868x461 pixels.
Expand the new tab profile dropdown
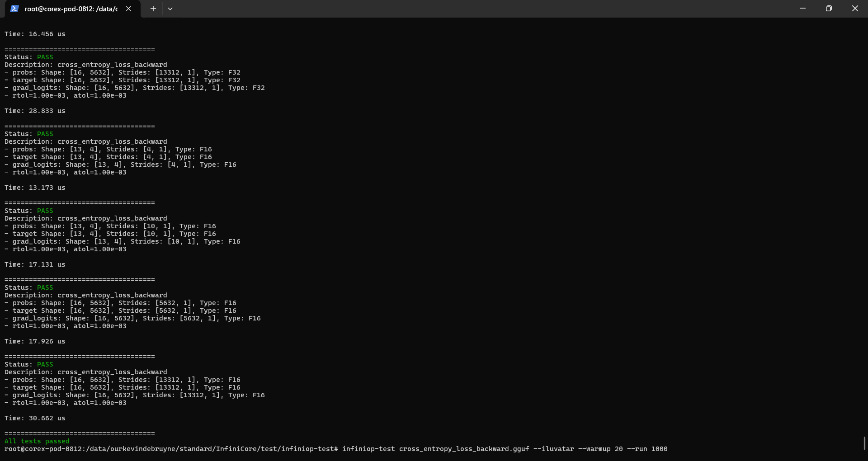170,9
